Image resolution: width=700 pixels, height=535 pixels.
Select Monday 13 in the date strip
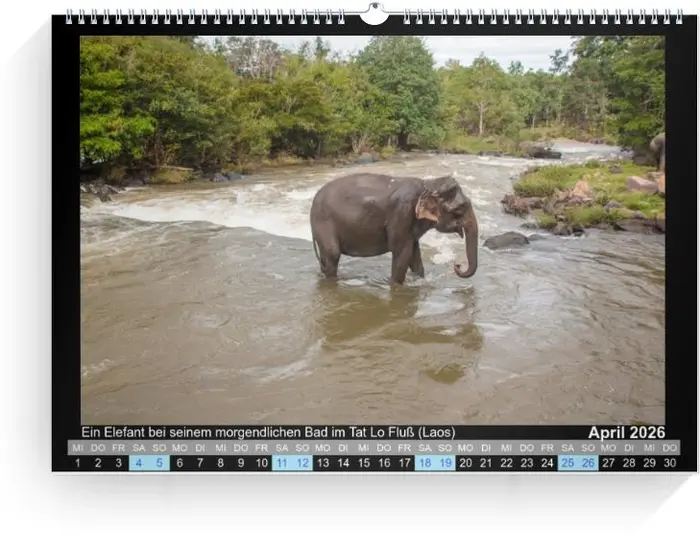323,463
